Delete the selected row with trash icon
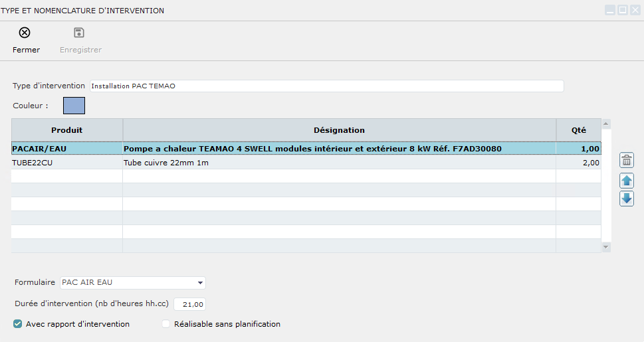 click(626, 160)
